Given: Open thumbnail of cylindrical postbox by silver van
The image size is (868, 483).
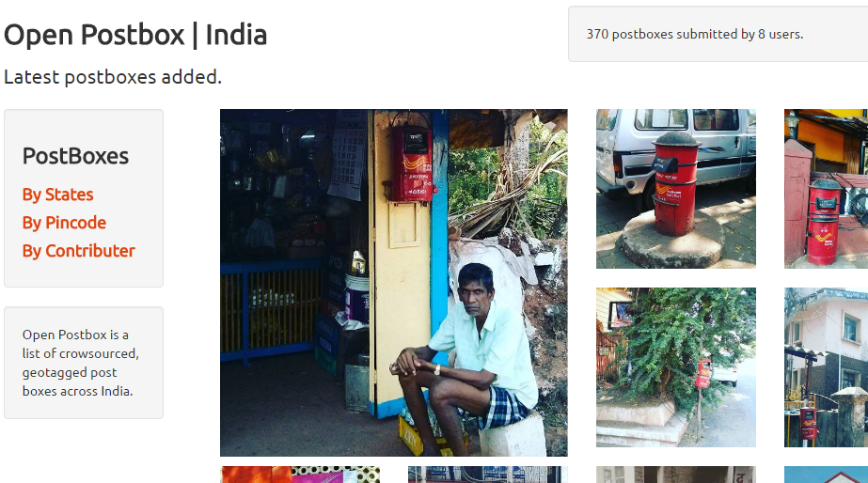Looking at the screenshot, I should pos(676,189).
